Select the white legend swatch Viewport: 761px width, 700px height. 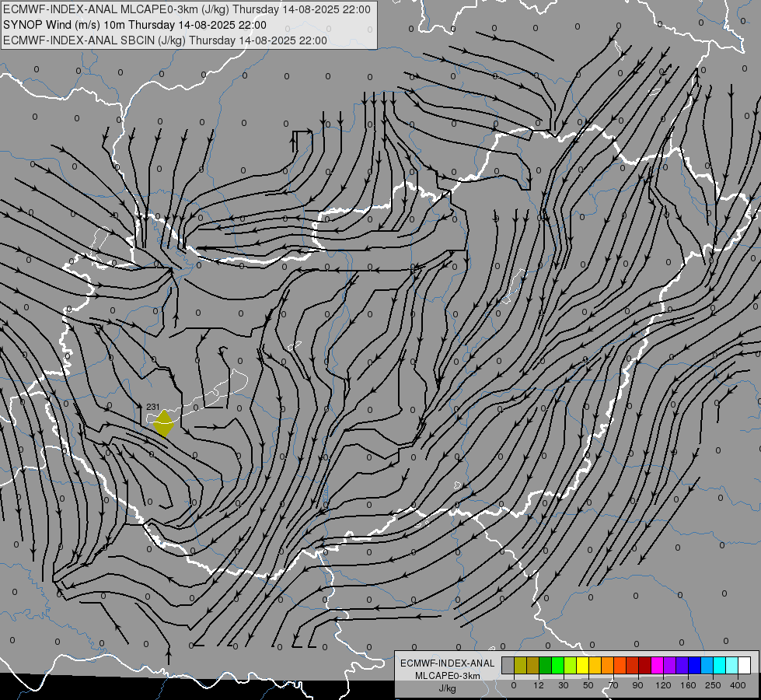[x=745, y=665]
